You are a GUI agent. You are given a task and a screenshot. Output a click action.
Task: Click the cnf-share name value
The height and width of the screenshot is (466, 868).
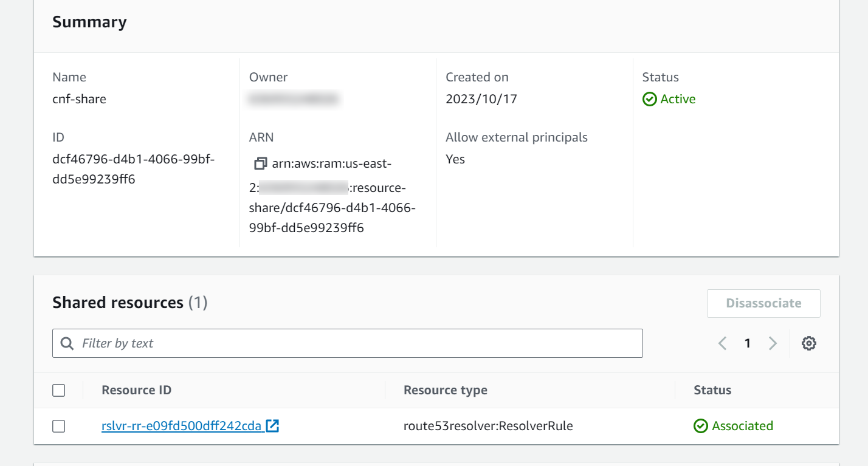coord(79,99)
